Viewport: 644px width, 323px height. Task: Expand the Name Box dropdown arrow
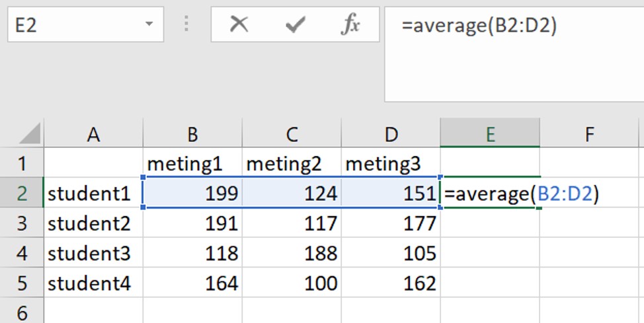click(149, 25)
